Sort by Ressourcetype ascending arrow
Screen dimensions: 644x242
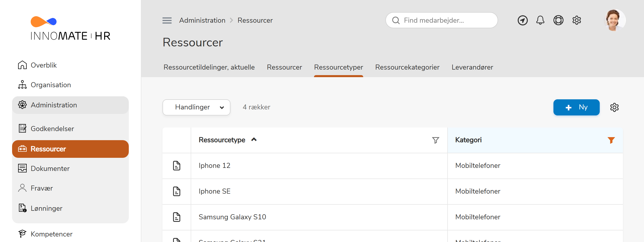[x=254, y=140]
